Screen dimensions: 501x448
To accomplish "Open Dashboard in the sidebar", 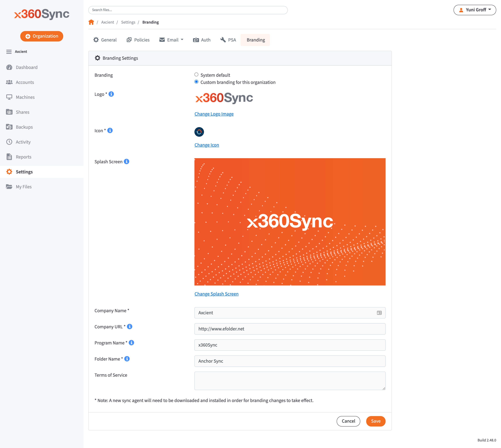I will (x=27, y=67).
